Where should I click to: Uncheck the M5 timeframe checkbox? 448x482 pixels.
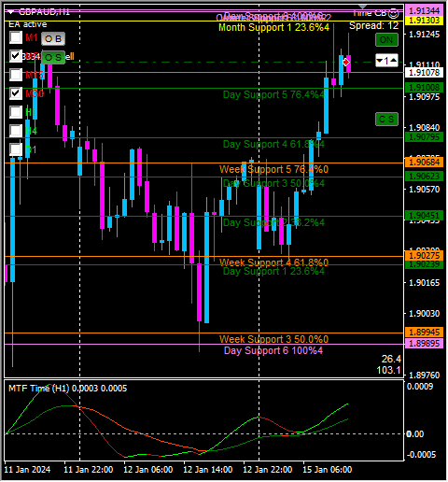pos(16,56)
